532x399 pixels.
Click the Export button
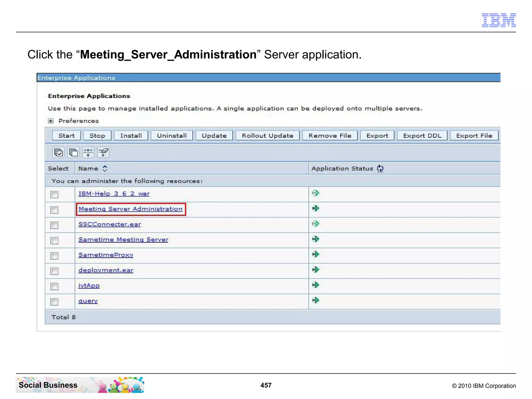377,136
